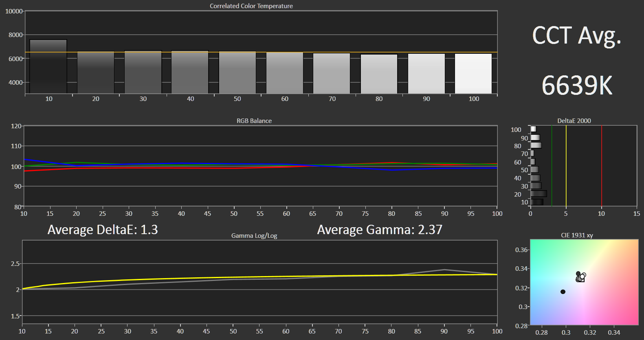The height and width of the screenshot is (340, 644).
Task: Select the "6639K" average temperature value
Action: tap(577, 86)
